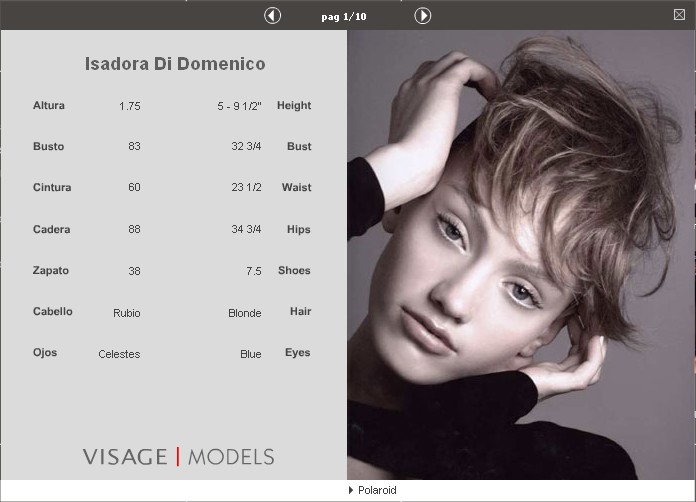The width and height of the screenshot is (696, 502).
Task: Click the 'Height' label
Action: click(x=294, y=106)
